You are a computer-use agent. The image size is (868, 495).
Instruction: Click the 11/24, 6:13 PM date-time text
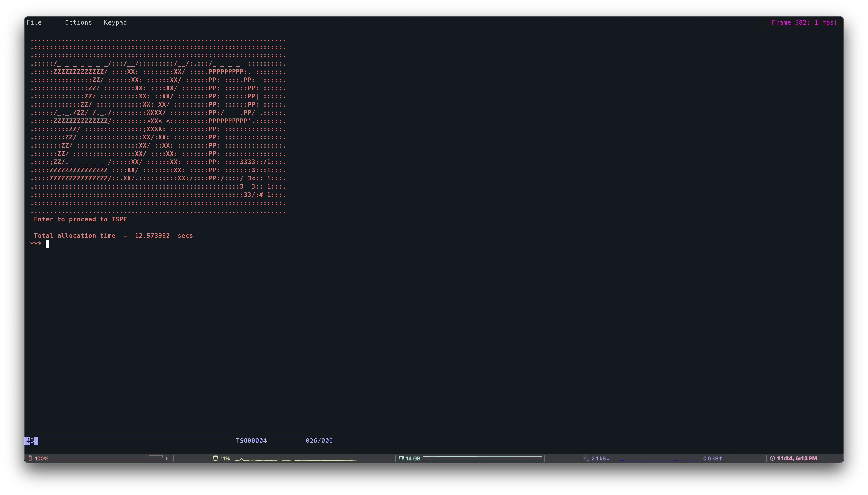797,458
